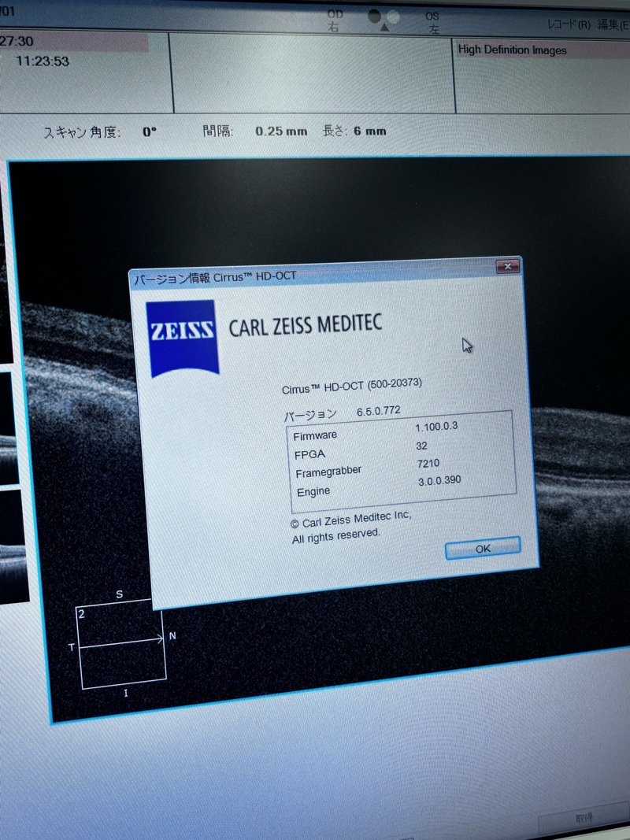Select the OS left eye indicator
630x840 pixels.
432,21
